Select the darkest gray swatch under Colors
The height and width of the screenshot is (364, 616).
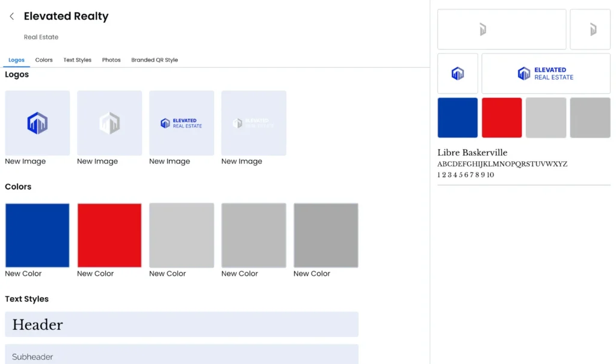[x=326, y=235]
